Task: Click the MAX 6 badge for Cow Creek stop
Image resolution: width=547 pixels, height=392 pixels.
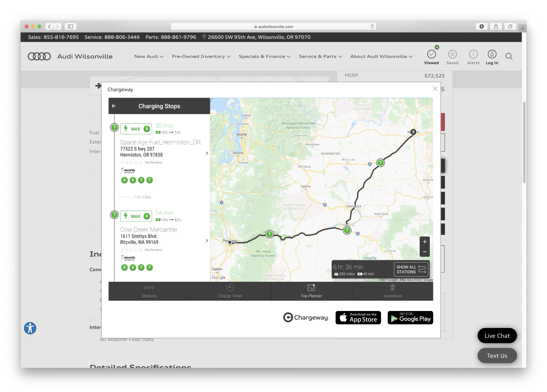Action: pos(136,216)
